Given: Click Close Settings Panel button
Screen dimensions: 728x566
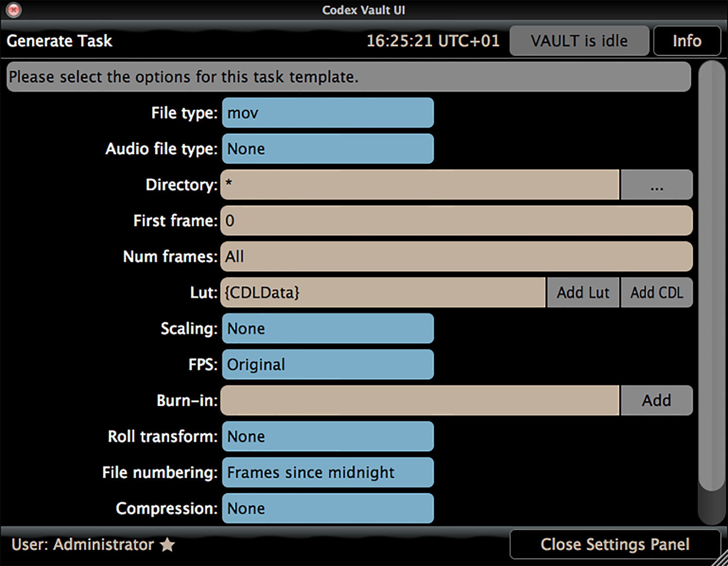Looking at the screenshot, I should [615, 544].
